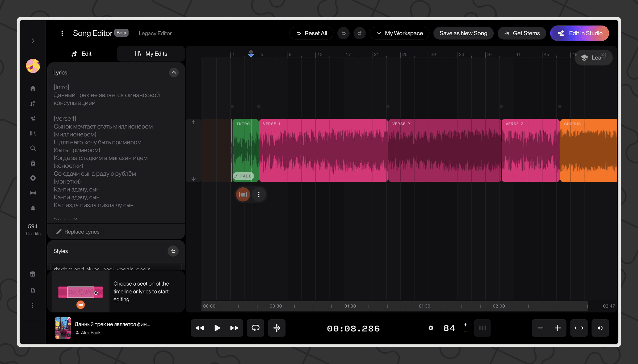Increase the tempo with the plus stepper
The height and width of the screenshot is (364, 638).
pyautogui.click(x=465, y=325)
